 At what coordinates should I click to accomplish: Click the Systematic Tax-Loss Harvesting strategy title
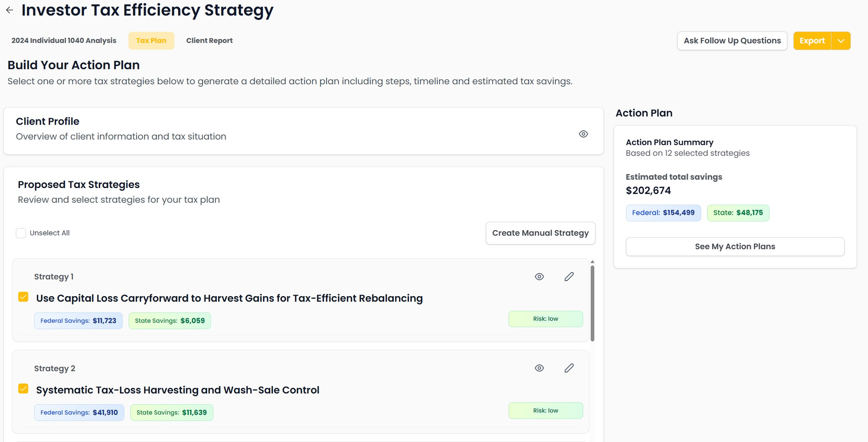tap(178, 390)
